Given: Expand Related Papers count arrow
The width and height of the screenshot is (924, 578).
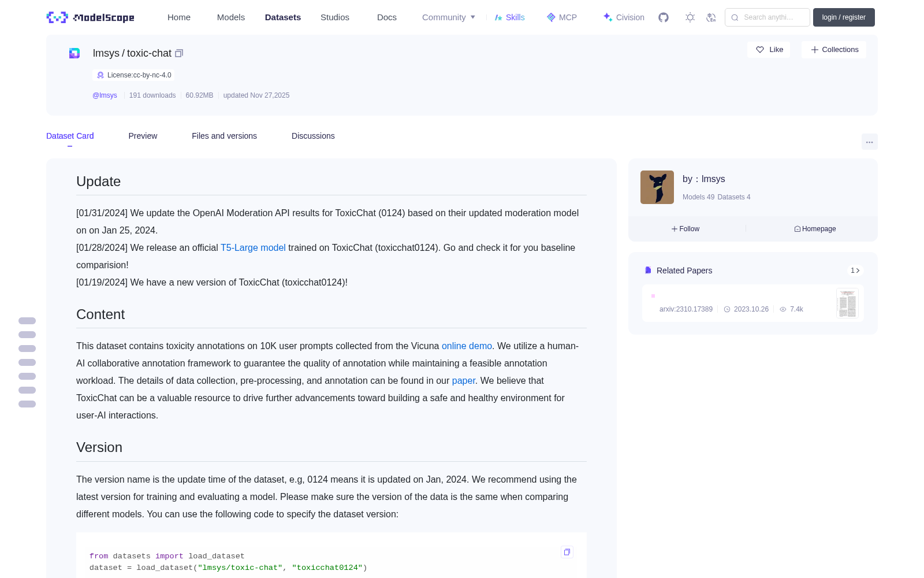Looking at the screenshot, I should coord(855,271).
